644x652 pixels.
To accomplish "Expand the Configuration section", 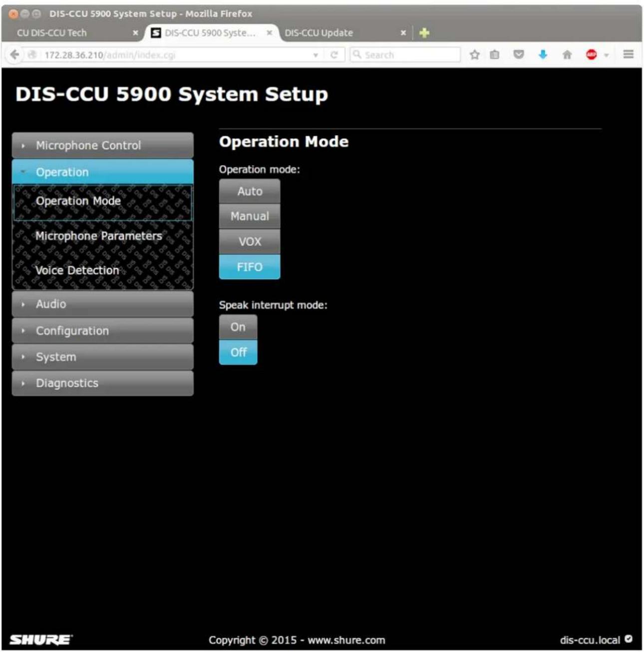I will (x=103, y=331).
